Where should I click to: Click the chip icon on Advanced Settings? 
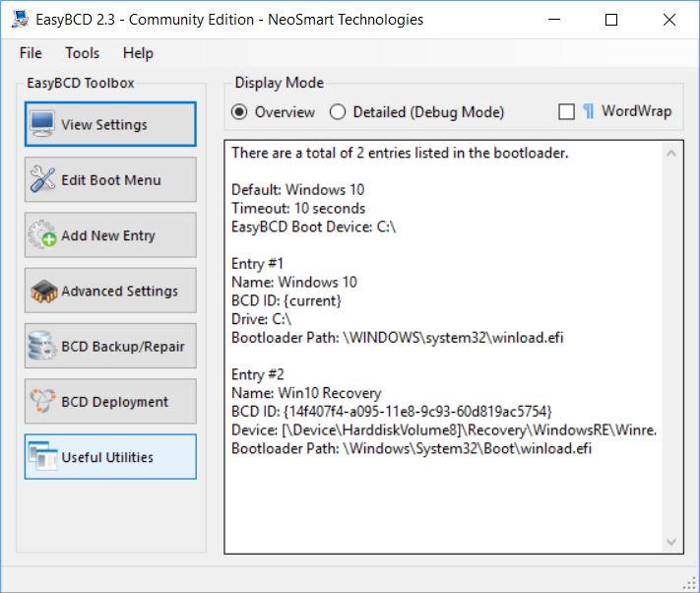click(x=43, y=292)
